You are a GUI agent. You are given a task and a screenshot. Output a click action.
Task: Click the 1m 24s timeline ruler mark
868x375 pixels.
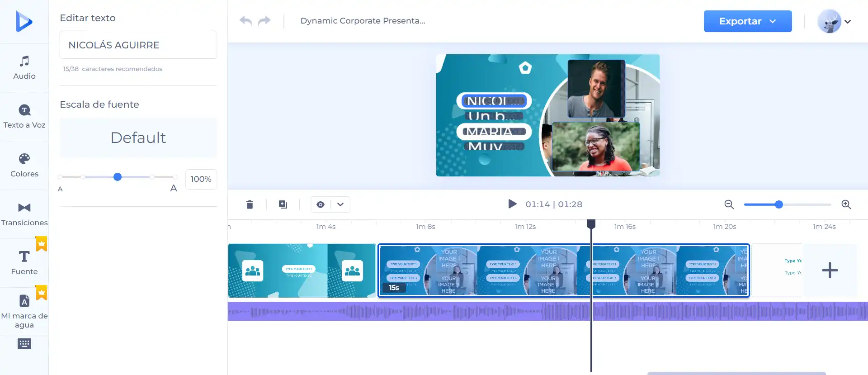824,227
